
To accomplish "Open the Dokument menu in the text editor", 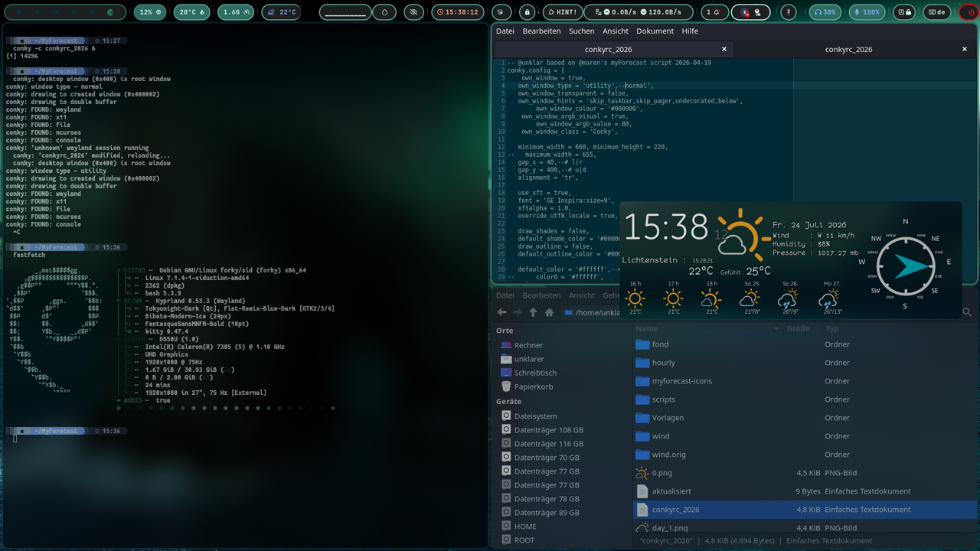I will pyautogui.click(x=655, y=31).
